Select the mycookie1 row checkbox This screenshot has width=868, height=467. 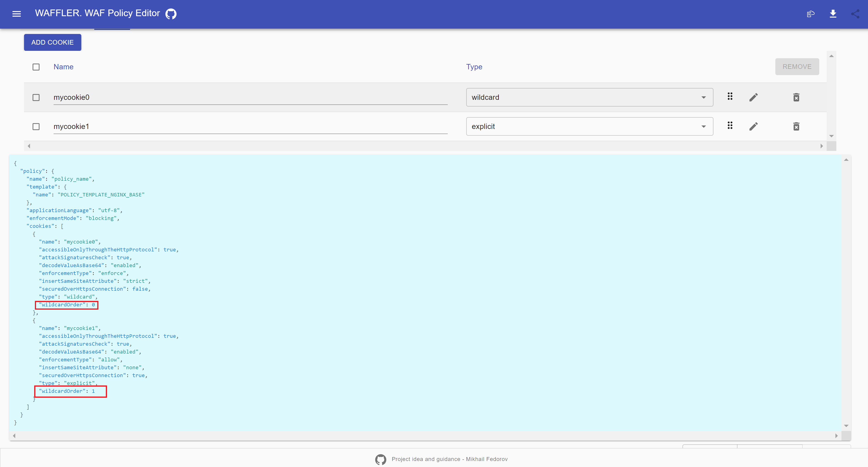point(36,126)
